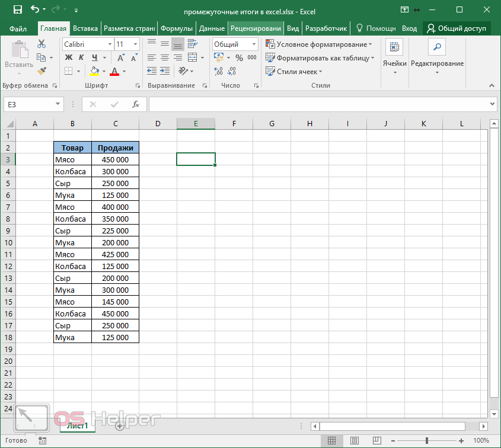The height and width of the screenshot is (448, 501).
Task: Apply red font color A
Action: click(114, 71)
